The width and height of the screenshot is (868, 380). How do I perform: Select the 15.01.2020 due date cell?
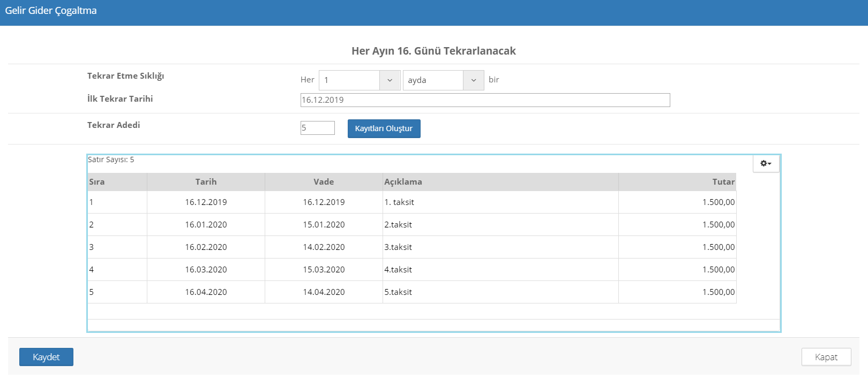[x=324, y=225]
